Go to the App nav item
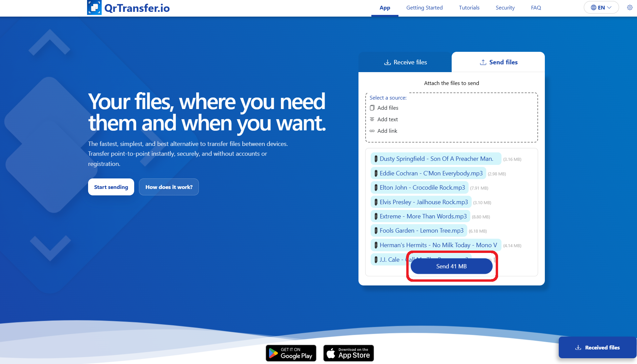Screen dimensions: 637x364 pyautogui.click(x=385, y=7)
